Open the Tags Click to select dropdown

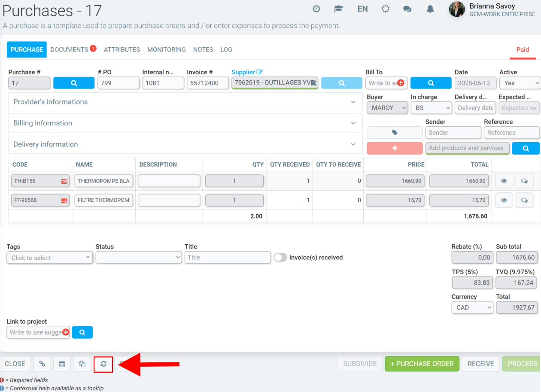pyautogui.click(x=50, y=258)
